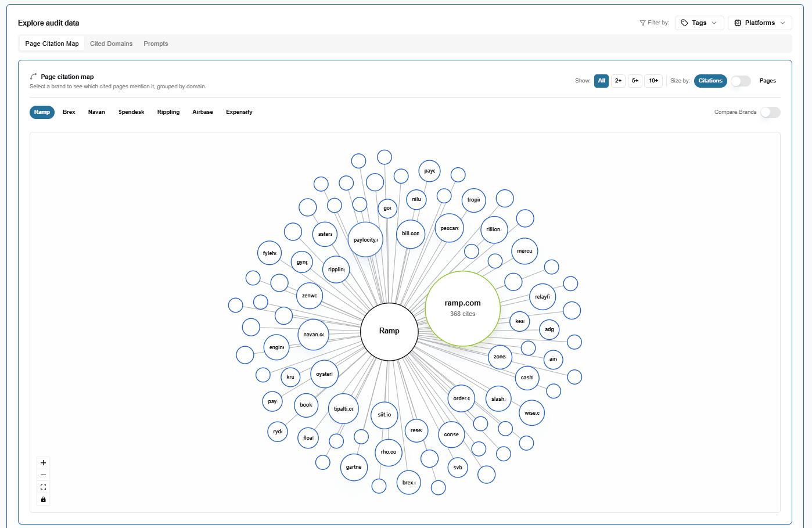Select the Brex brand filter
Viewport: 812px width, 528px height.
pyautogui.click(x=69, y=112)
